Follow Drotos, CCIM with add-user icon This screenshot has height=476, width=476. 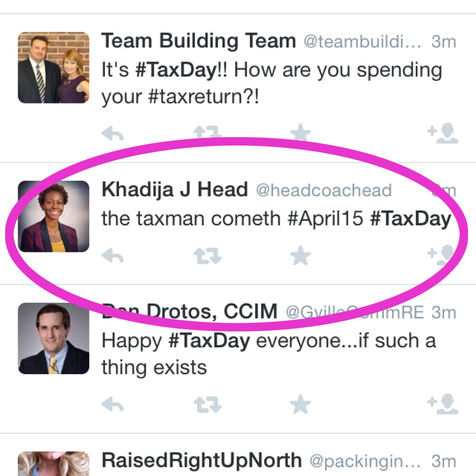coord(443,404)
